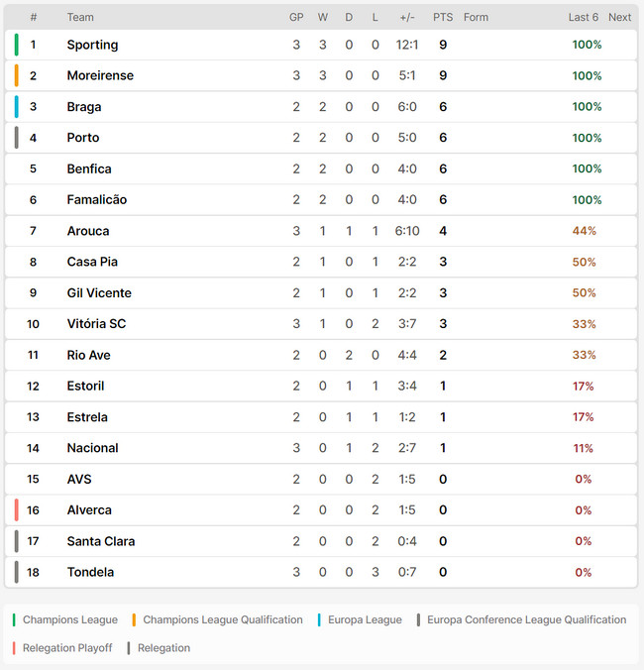
Task: Click the red relegation playoff marker beside Alverca
Action: [16, 510]
